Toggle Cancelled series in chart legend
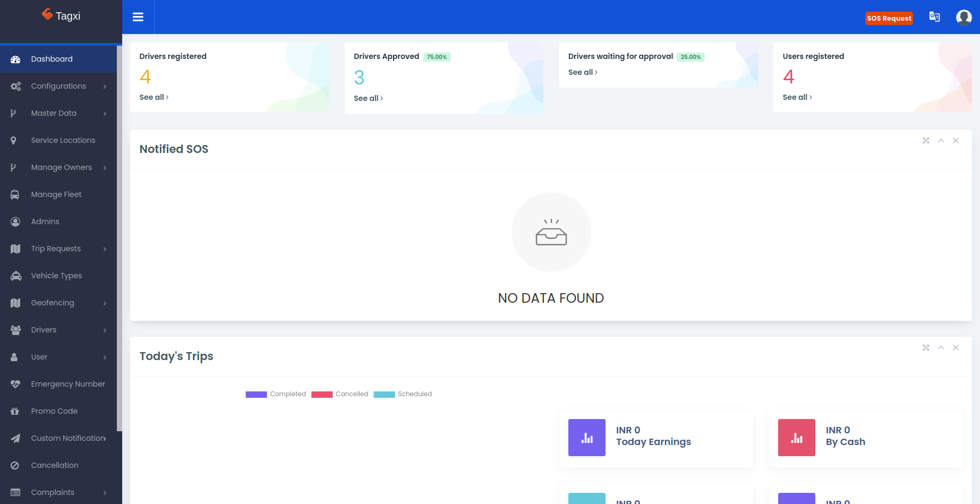This screenshot has width=980, height=504. click(340, 394)
